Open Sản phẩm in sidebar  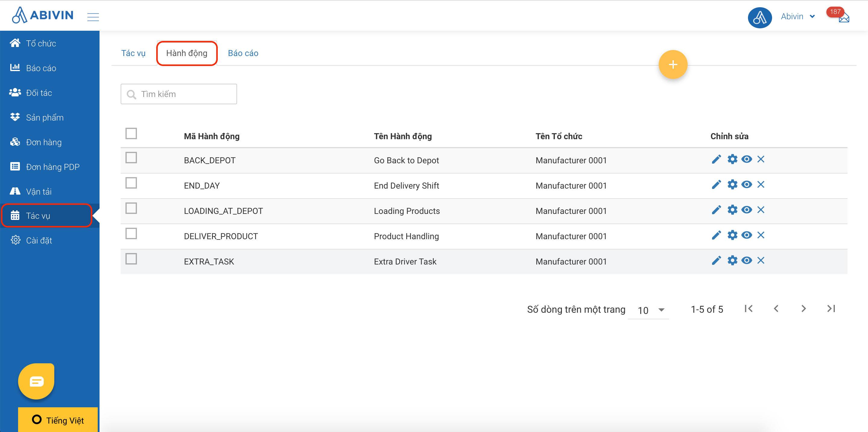coord(50,117)
